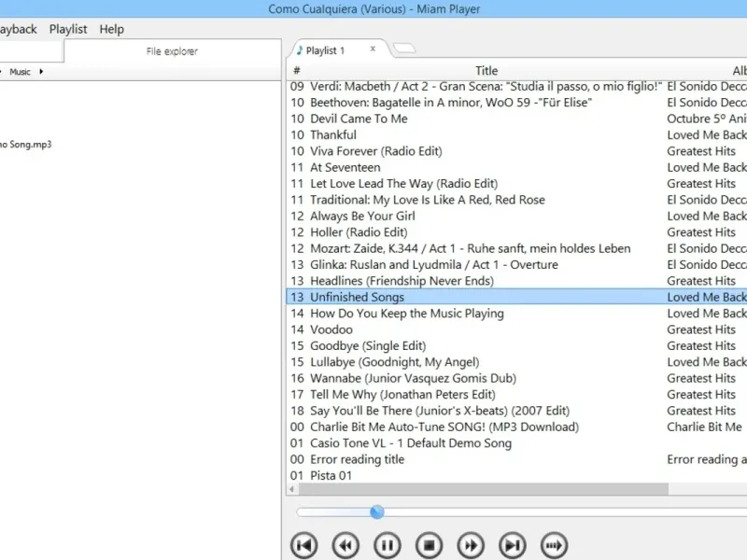Select track 'Pista 01'
Viewport: 747px width, 560px height.
point(516,475)
